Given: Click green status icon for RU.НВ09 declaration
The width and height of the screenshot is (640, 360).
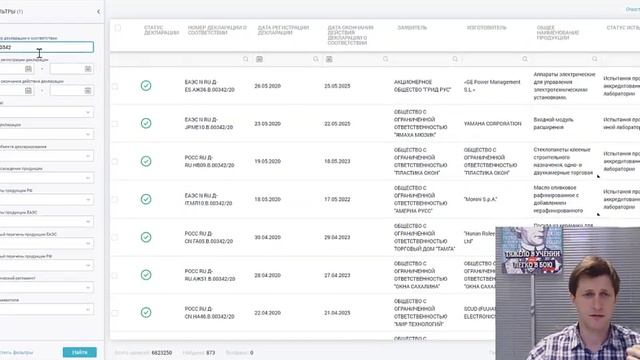Looking at the screenshot, I should (146, 161).
